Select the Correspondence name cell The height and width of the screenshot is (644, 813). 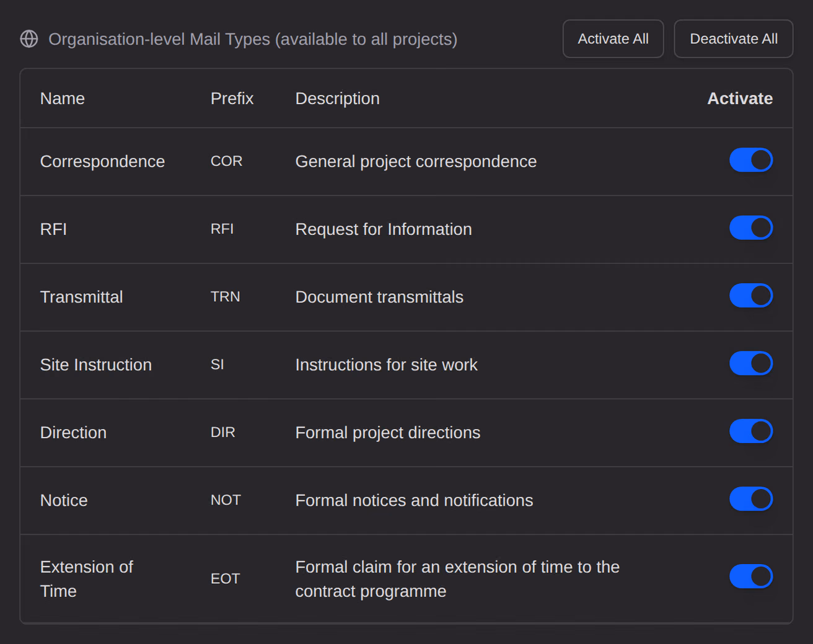pos(102,161)
